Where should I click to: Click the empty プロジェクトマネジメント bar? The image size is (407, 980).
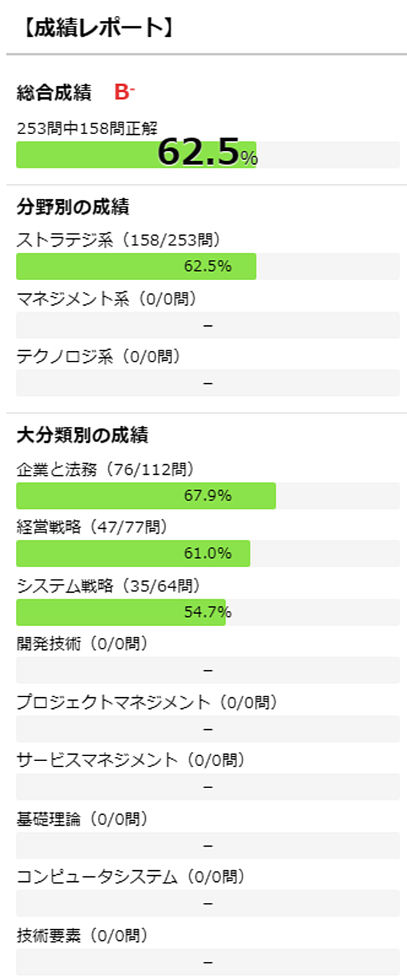(x=208, y=728)
